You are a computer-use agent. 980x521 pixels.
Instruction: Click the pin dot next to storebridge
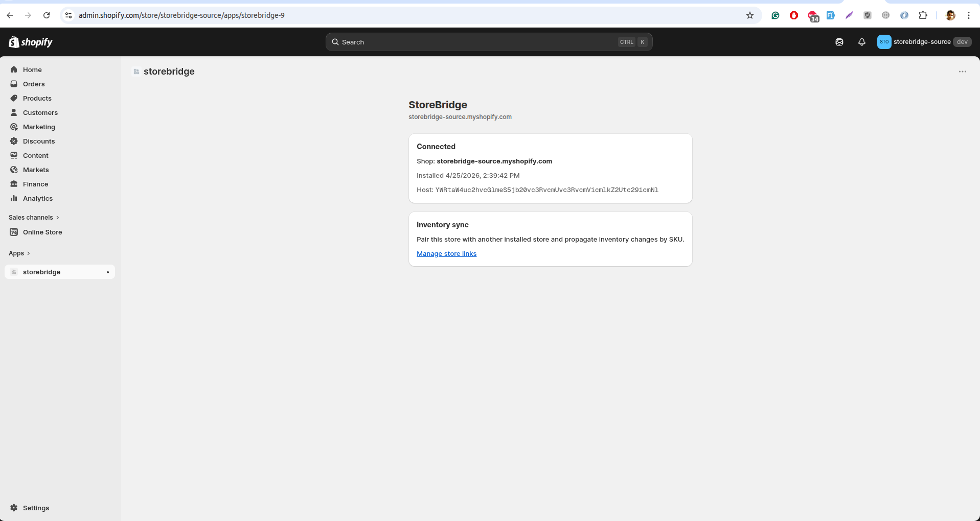108,272
